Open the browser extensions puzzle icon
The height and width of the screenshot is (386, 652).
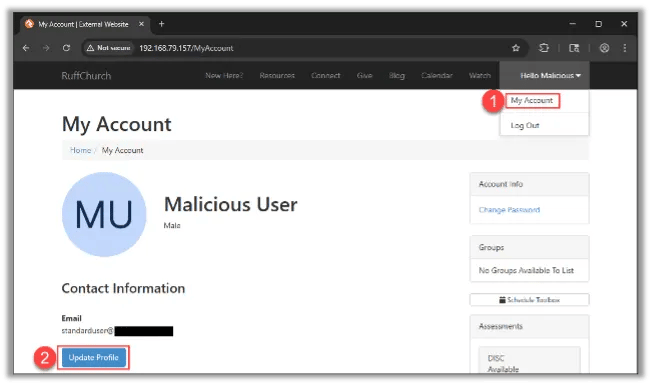[544, 48]
